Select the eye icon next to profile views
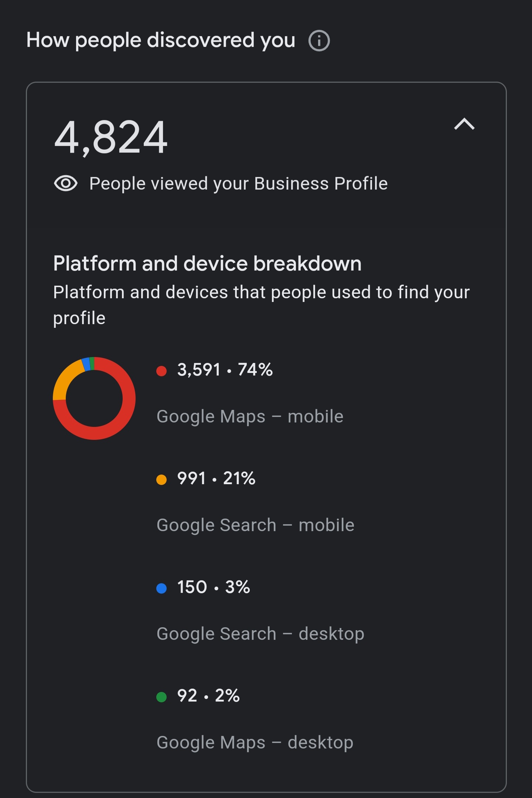This screenshot has width=532, height=798. 67,183
